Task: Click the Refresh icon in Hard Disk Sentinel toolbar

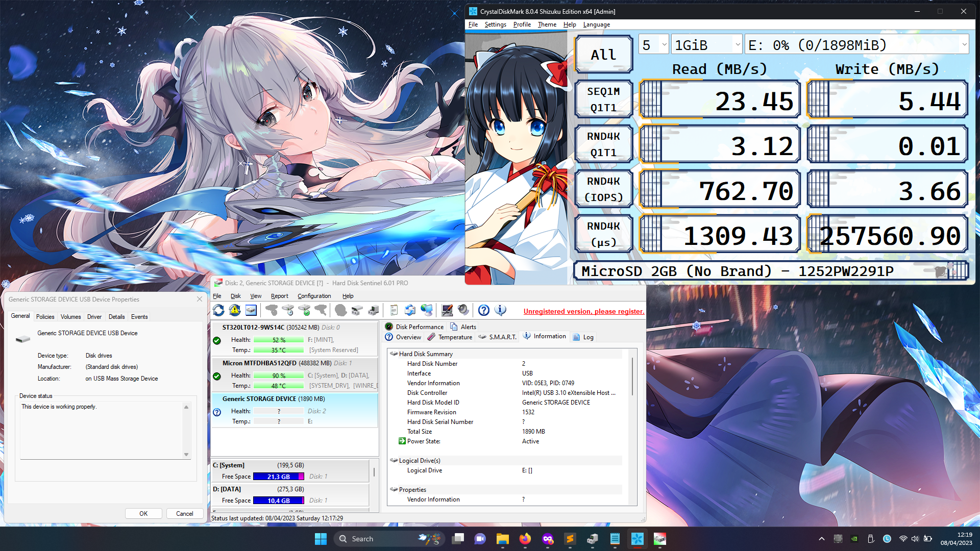Action: (x=218, y=310)
